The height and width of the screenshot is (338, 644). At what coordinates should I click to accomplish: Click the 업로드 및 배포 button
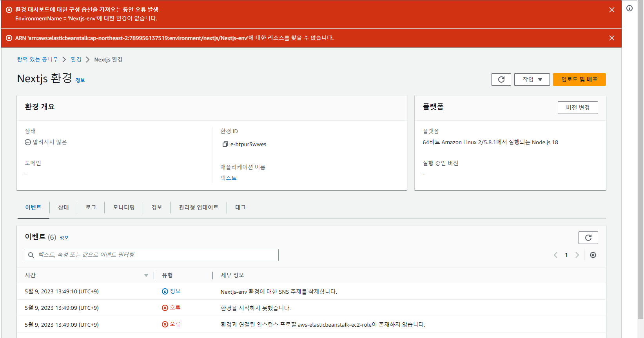tap(579, 80)
